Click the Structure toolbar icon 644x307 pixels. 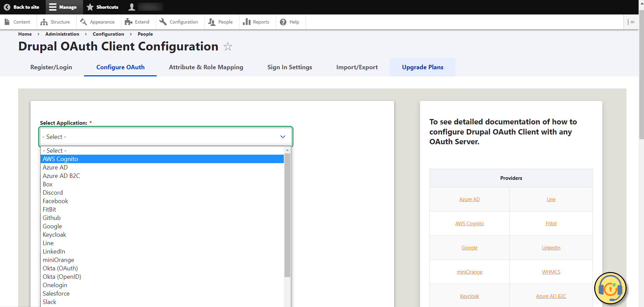(45, 22)
